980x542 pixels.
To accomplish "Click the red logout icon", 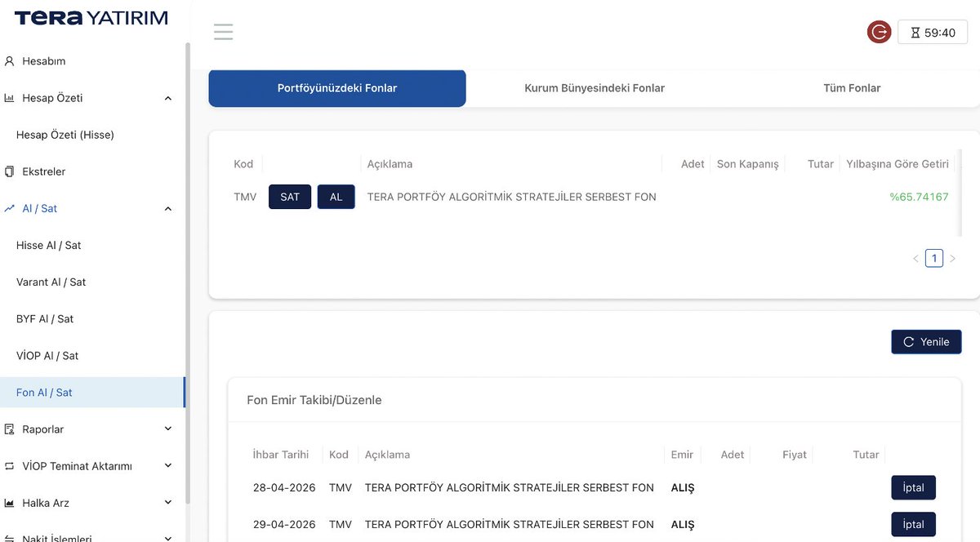I will coord(879,32).
